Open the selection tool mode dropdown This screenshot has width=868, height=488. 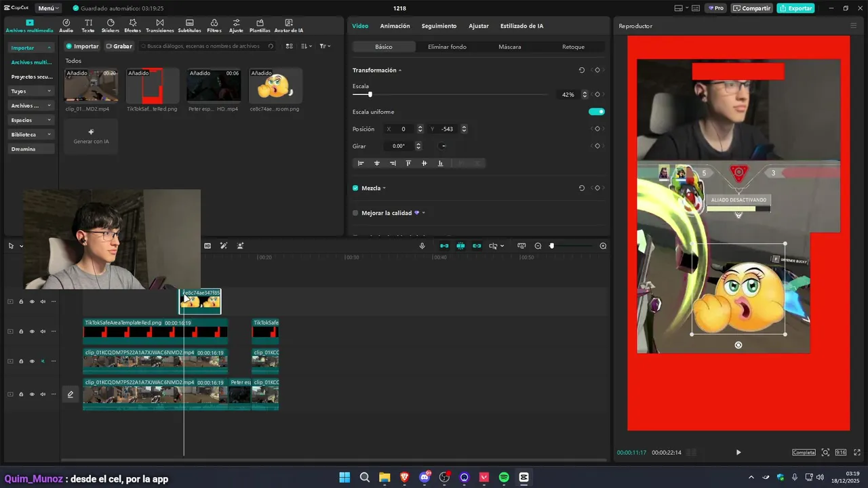21,246
